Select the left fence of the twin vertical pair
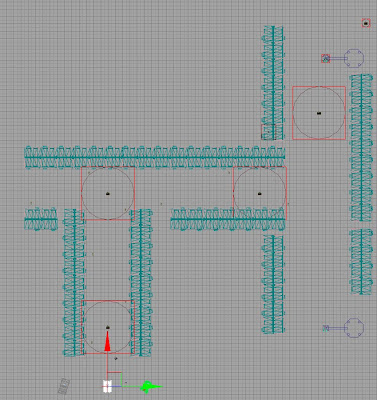377x400 pixels. [74, 283]
